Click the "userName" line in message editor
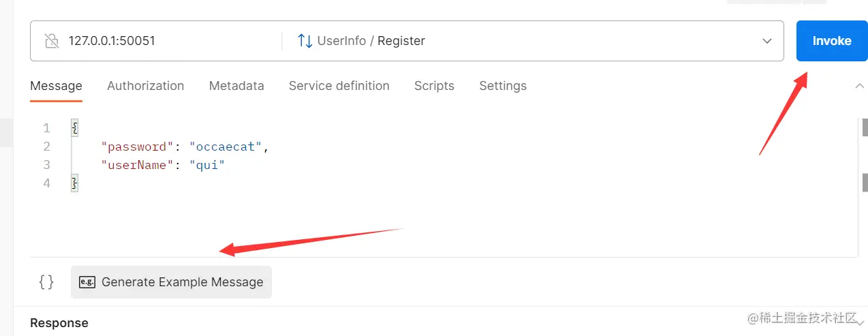The image size is (868, 336). (162, 165)
